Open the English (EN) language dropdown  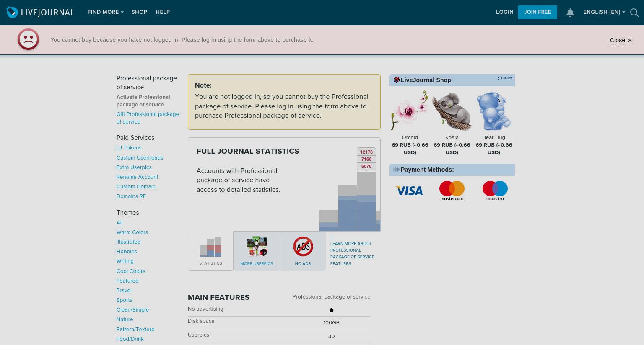[604, 12]
